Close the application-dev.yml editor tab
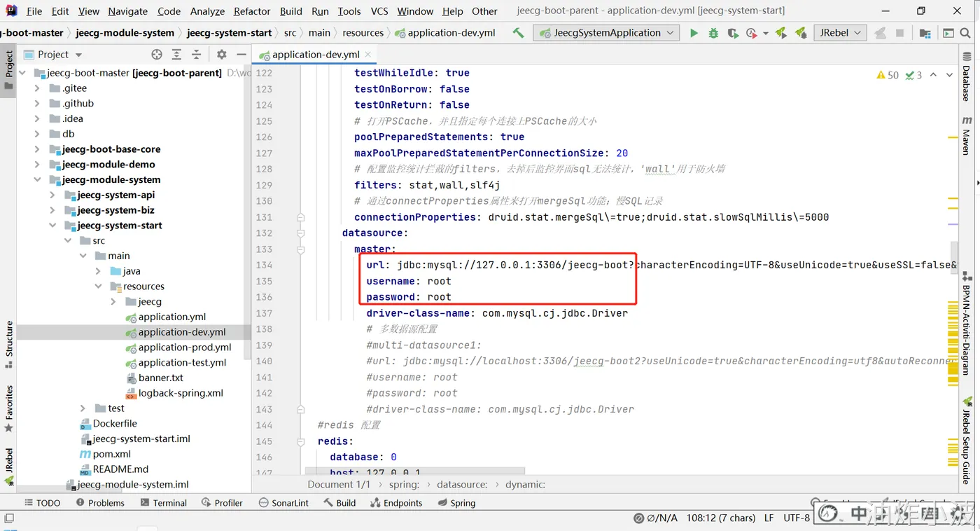980x531 pixels. click(368, 54)
